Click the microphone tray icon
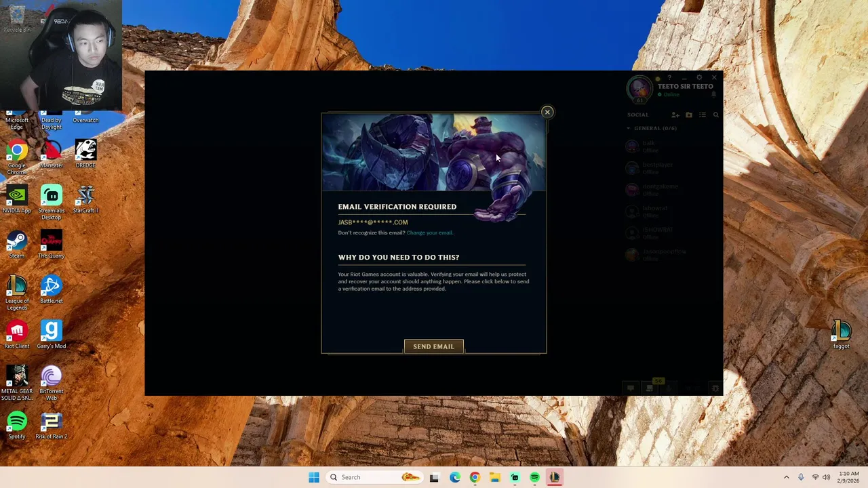Viewport: 868px width, 488px height. (x=801, y=477)
